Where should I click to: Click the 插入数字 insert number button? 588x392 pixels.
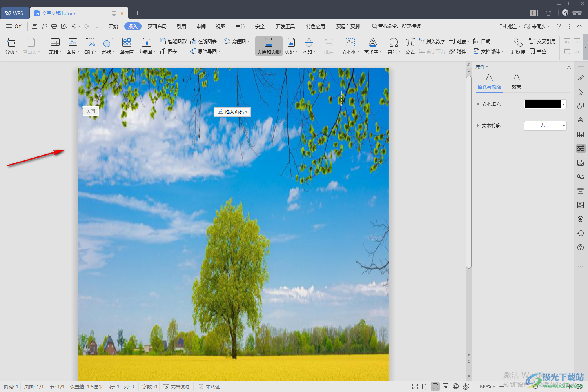tap(432, 41)
